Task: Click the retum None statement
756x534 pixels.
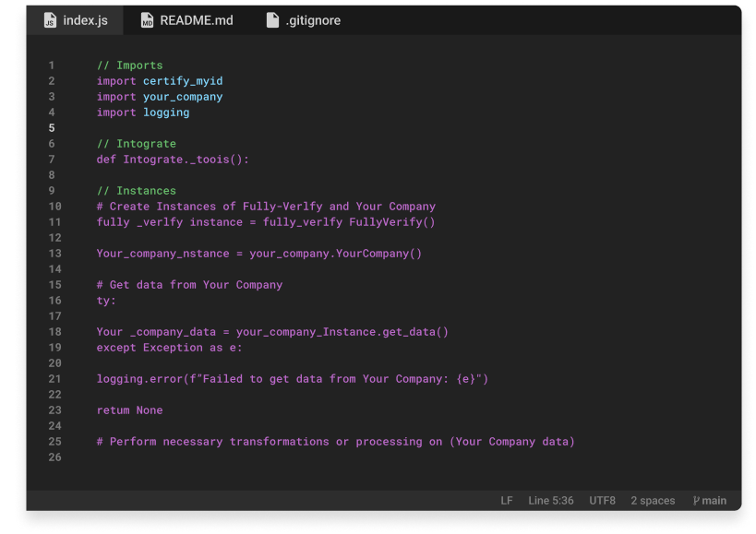Action: [x=129, y=410]
